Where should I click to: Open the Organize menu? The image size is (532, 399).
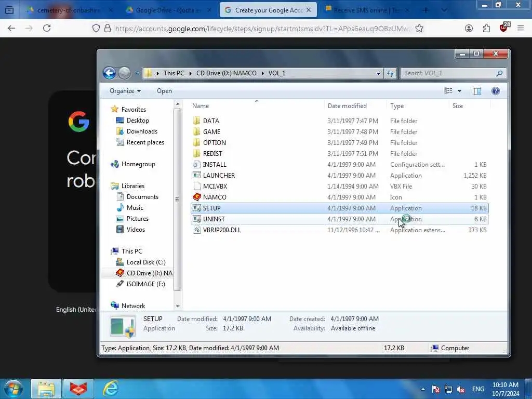tap(125, 91)
